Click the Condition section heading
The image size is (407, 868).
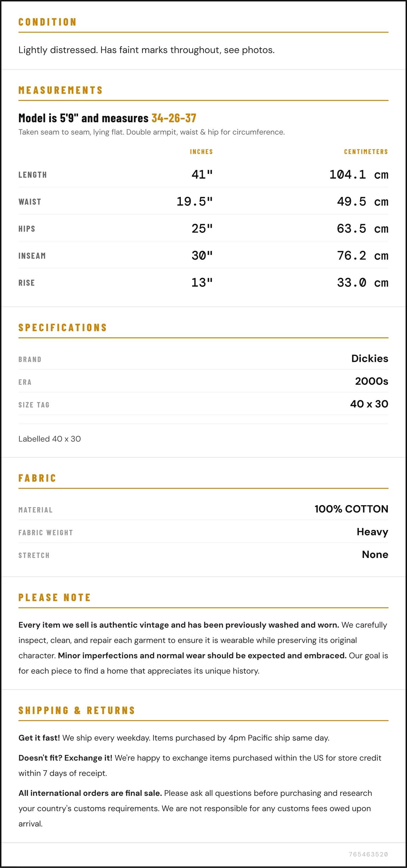47,22
